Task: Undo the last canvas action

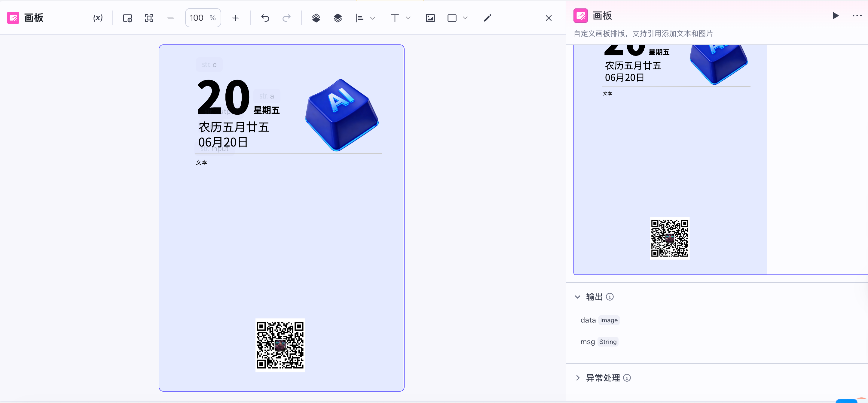Action: [265, 18]
